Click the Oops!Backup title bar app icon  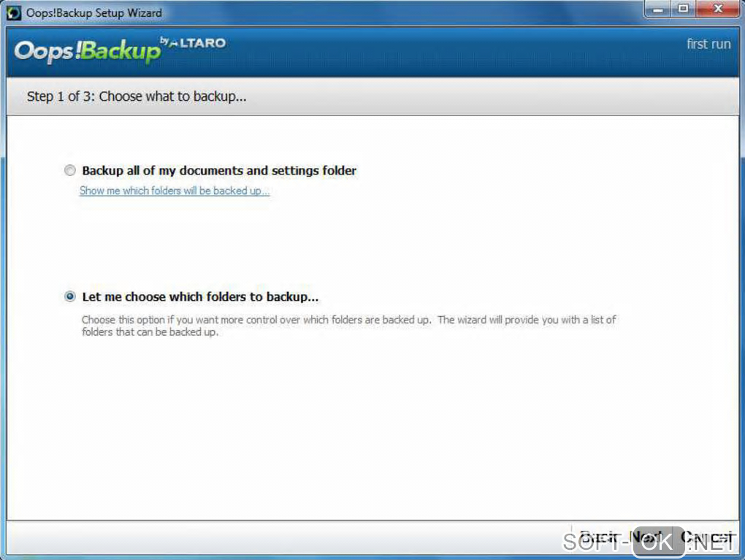(x=13, y=13)
